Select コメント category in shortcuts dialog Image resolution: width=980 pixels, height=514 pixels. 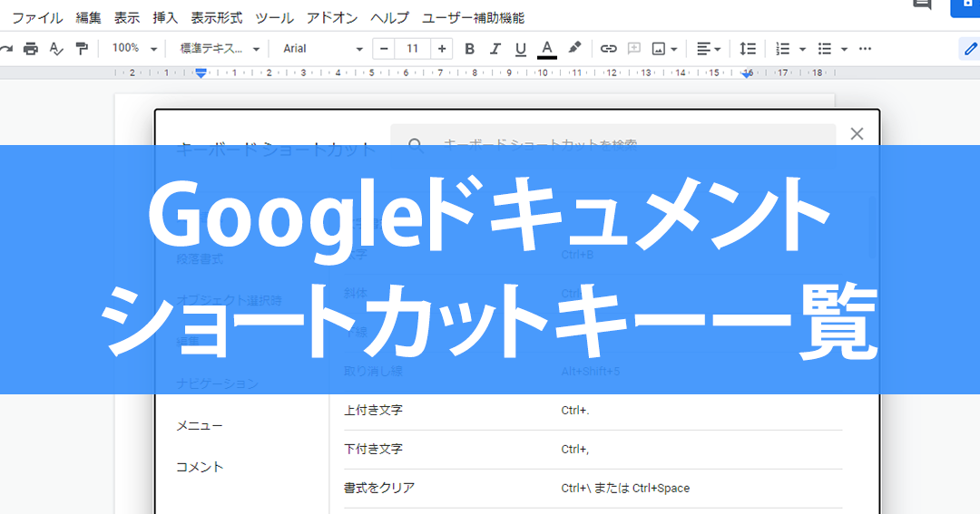point(200,467)
